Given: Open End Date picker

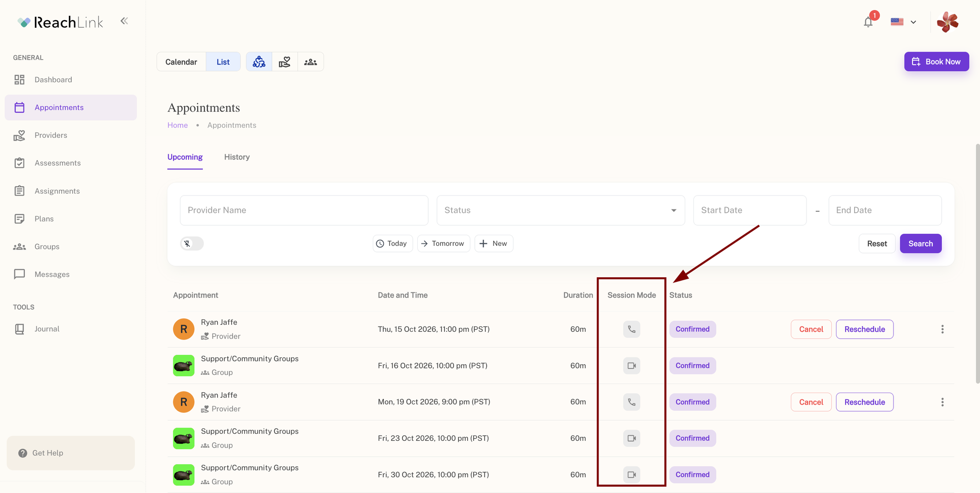Looking at the screenshot, I should tap(885, 210).
